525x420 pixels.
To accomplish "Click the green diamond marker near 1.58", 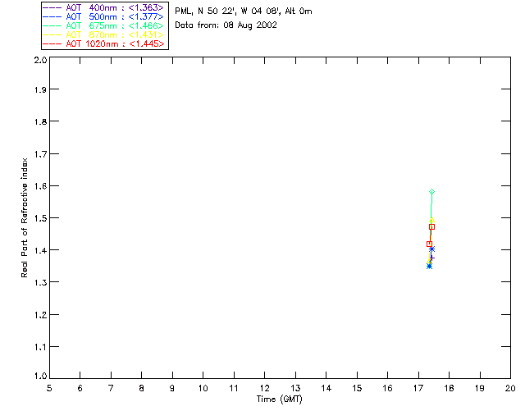I will tap(432, 192).
